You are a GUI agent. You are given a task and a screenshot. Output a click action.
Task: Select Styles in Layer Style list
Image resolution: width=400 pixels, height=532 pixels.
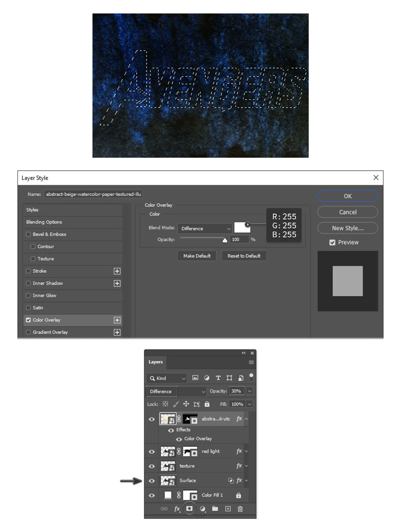pyautogui.click(x=73, y=210)
